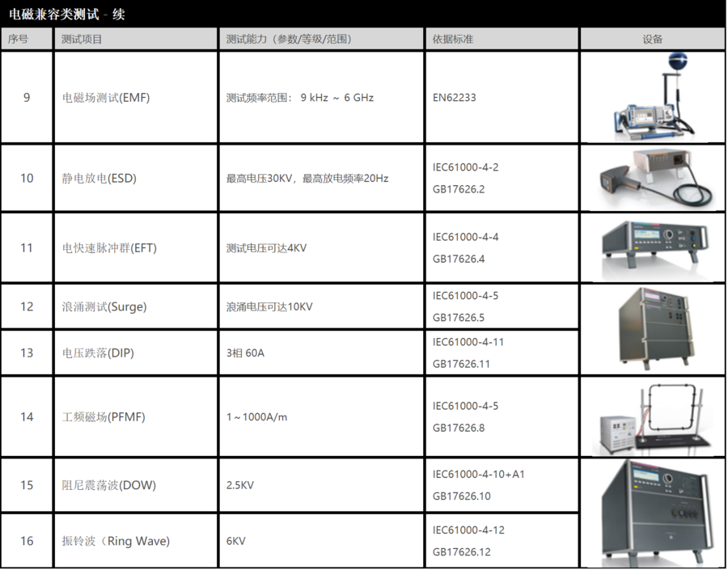
Task: Click the 浪涌测试(Surge) test item
Action: point(104,307)
